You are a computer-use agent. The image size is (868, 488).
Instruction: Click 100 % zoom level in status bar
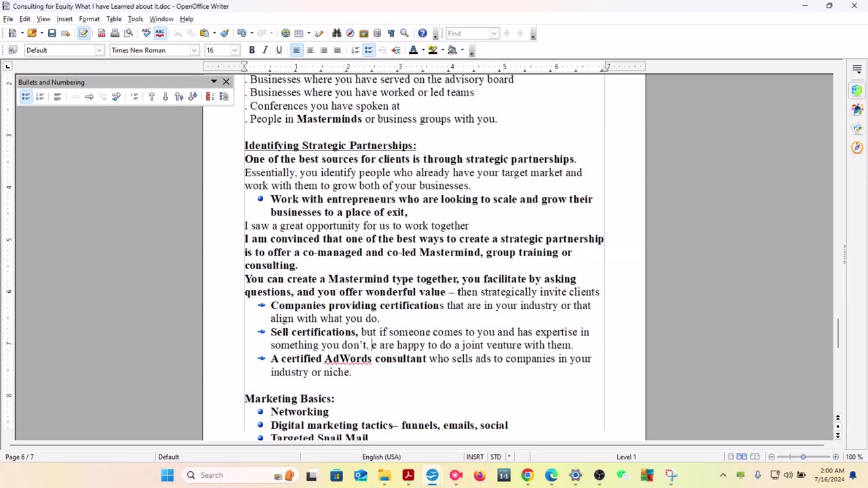click(854, 457)
